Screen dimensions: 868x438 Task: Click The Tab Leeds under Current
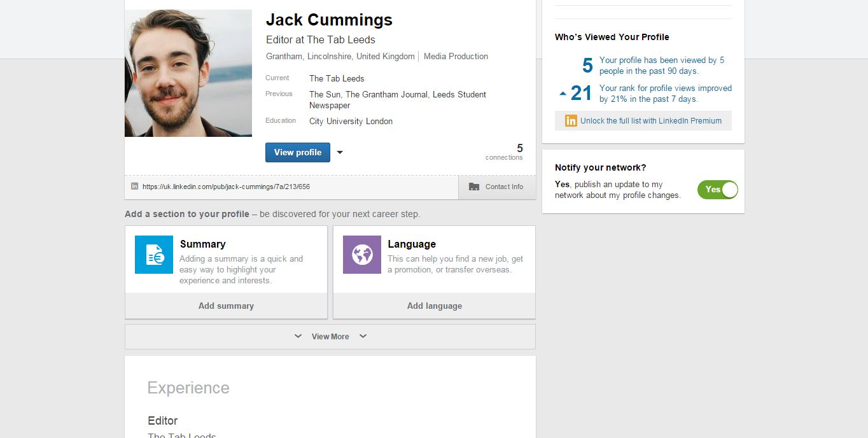(x=337, y=78)
